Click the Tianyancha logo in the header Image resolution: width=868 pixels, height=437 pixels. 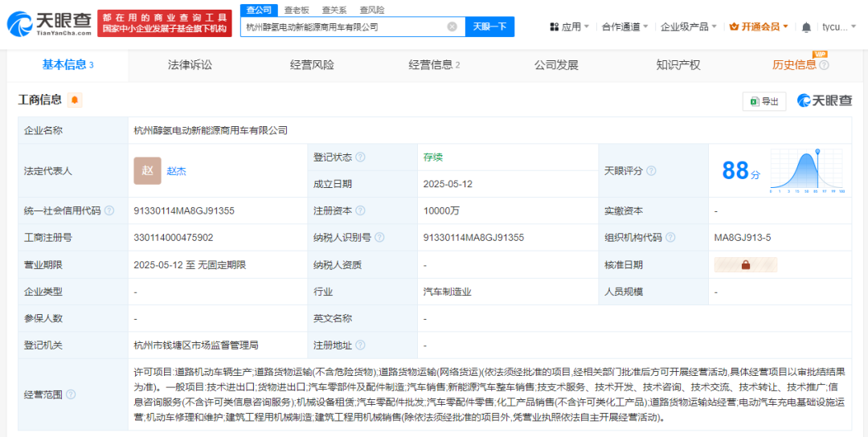[x=47, y=23]
